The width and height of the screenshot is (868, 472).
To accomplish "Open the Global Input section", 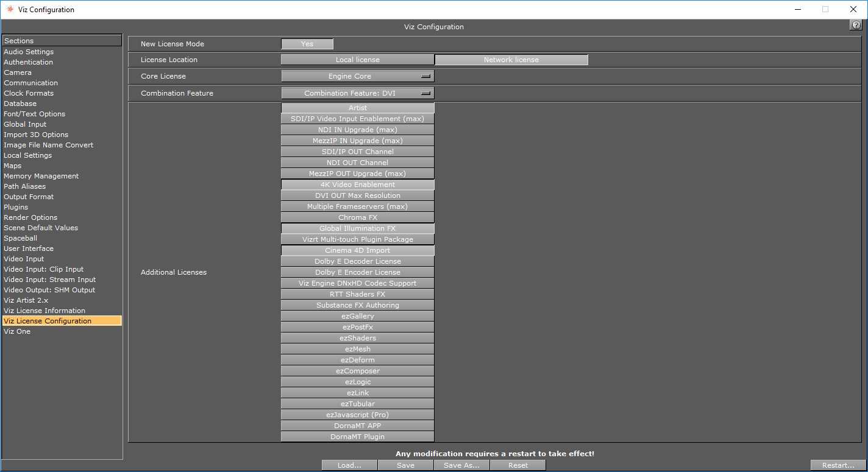I will [62, 124].
